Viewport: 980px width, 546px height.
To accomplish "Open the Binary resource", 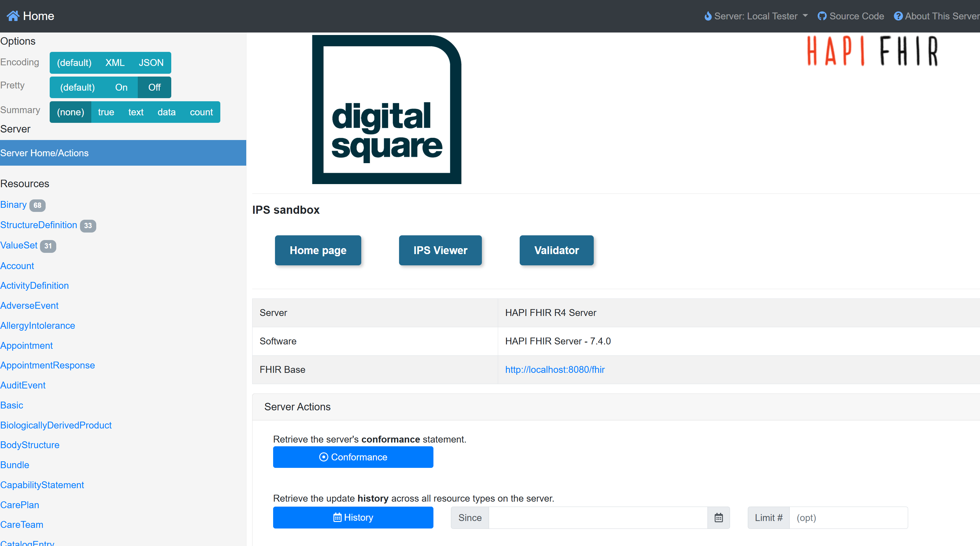I will (13, 205).
